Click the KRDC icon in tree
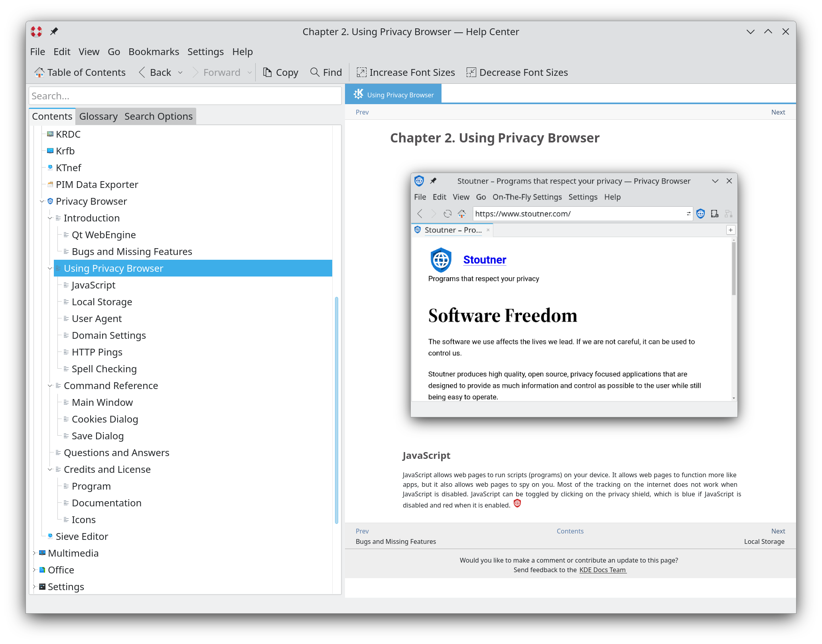Screen dimensions: 822x644 pos(50,134)
